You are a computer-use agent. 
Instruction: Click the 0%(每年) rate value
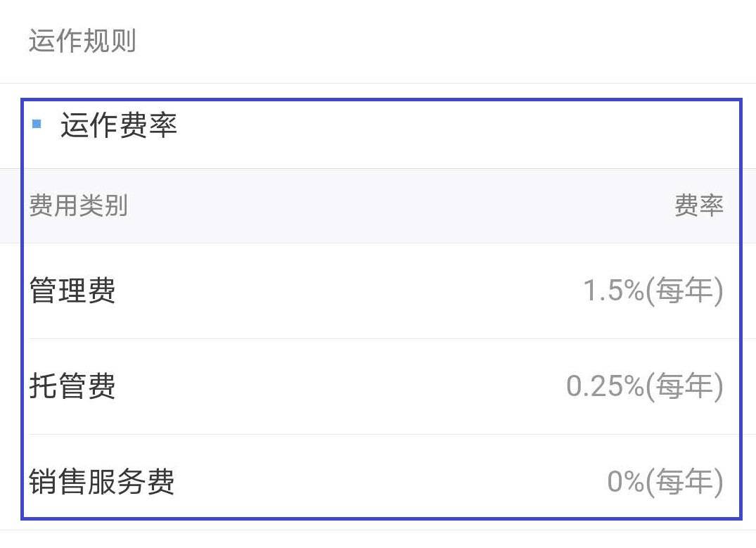(665, 481)
